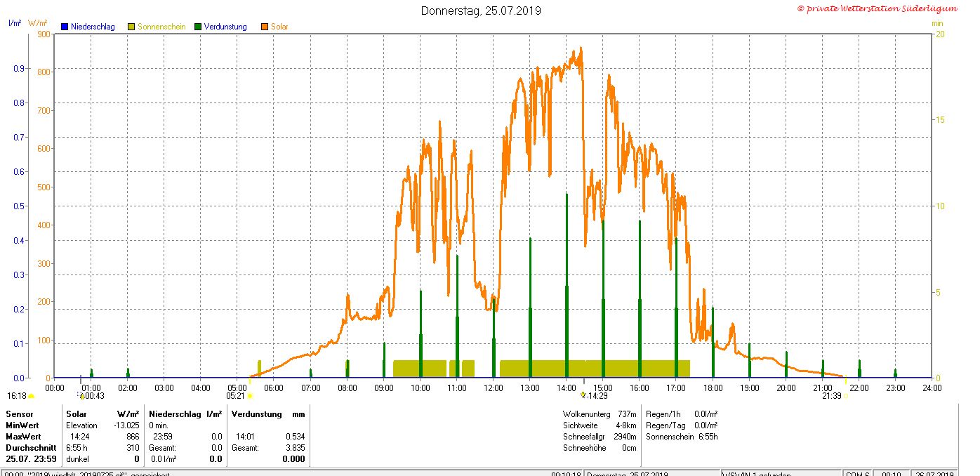Click the sunshine bar at 05:30
The height and width of the screenshot is (476, 980).
(259, 369)
